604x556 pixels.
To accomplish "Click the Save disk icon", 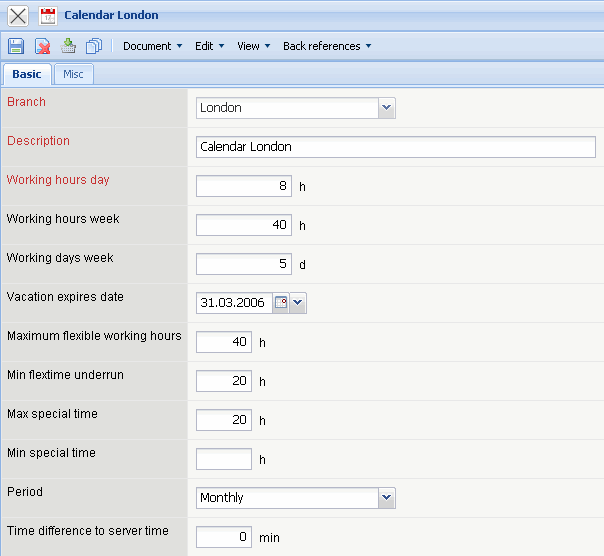I will coord(16,46).
